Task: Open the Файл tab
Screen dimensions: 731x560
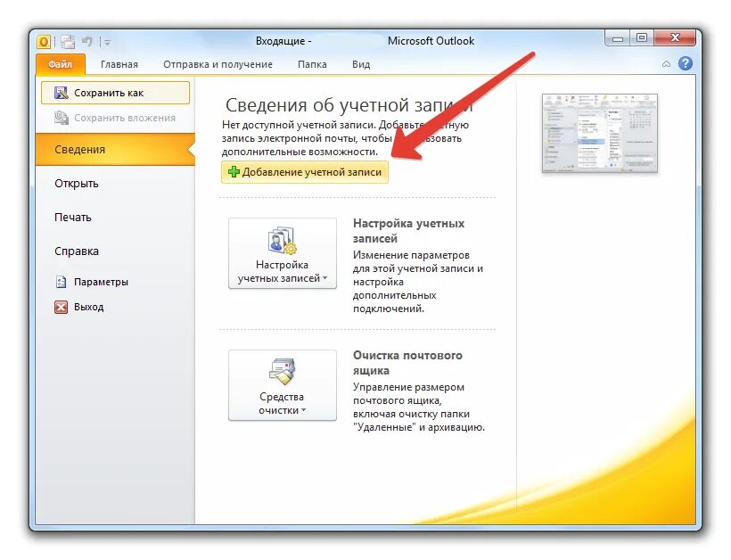Action: pos(60,64)
